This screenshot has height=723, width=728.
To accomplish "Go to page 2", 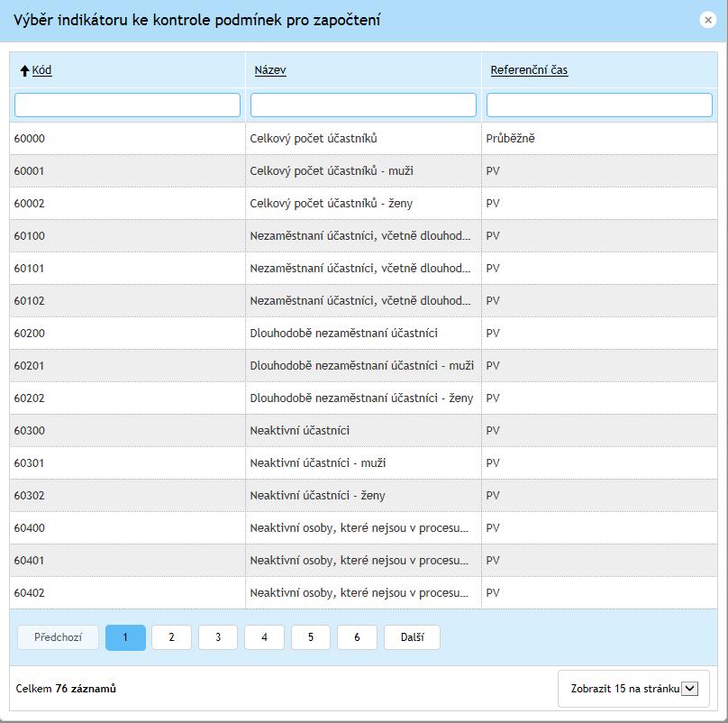I will click(x=171, y=637).
